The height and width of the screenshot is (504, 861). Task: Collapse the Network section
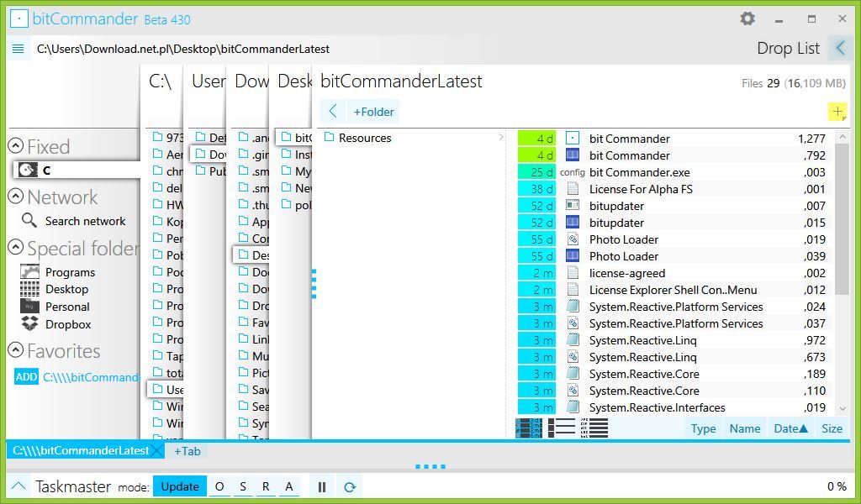click(16, 197)
